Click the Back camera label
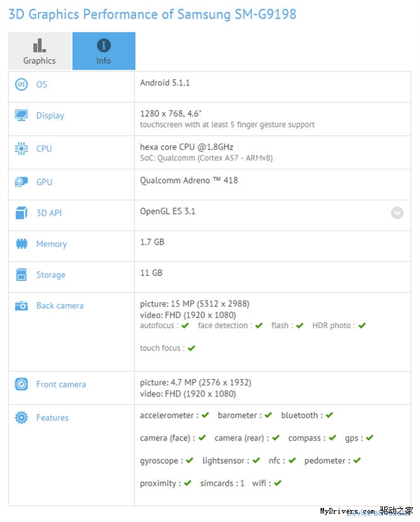Screen dimensions: 420x522 pyautogui.click(x=60, y=306)
